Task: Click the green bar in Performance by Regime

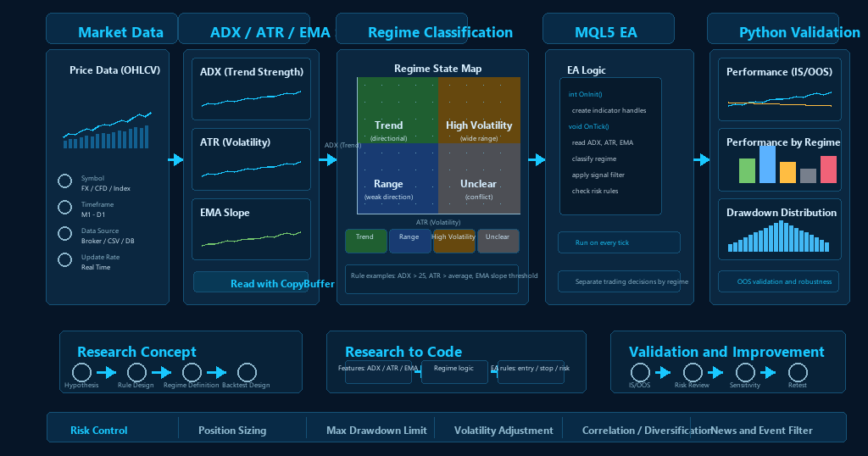Action: pos(748,171)
